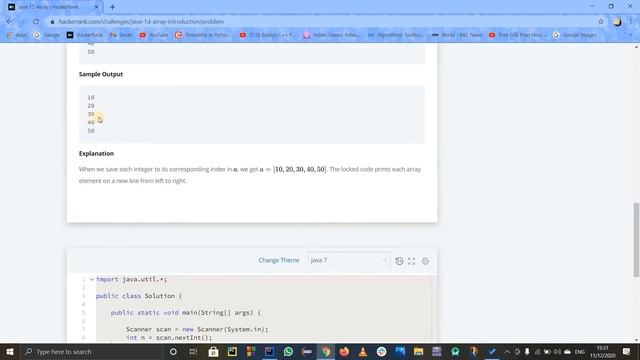Click the Windows search box
Viewport: 640px width, 360px height.
(92, 352)
